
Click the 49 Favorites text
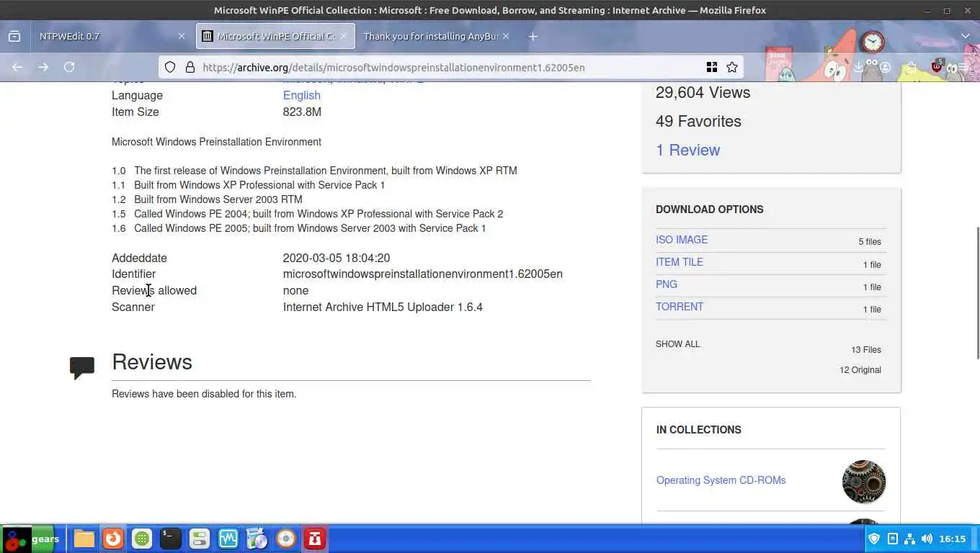pyautogui.click(x=698, y=121)
